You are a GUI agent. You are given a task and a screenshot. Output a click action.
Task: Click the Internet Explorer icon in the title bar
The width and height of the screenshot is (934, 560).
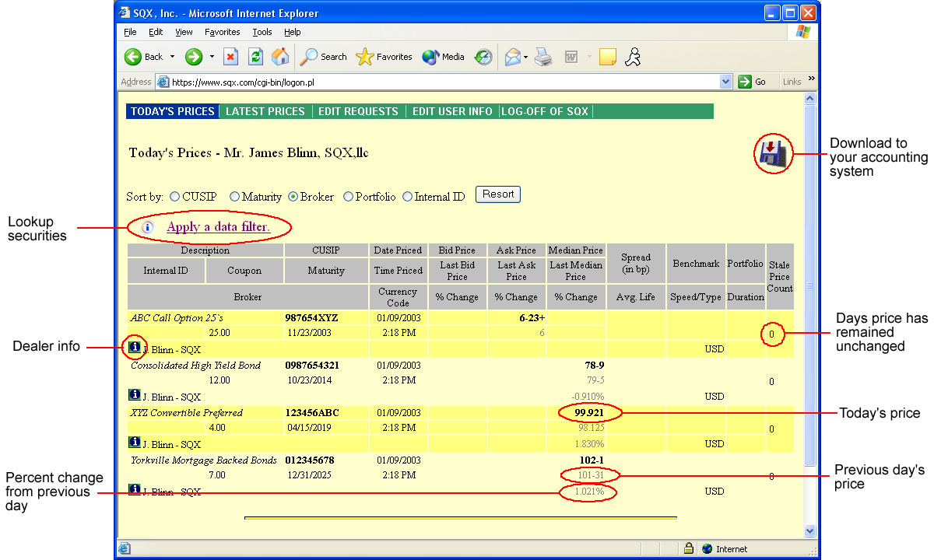[125, 13]
